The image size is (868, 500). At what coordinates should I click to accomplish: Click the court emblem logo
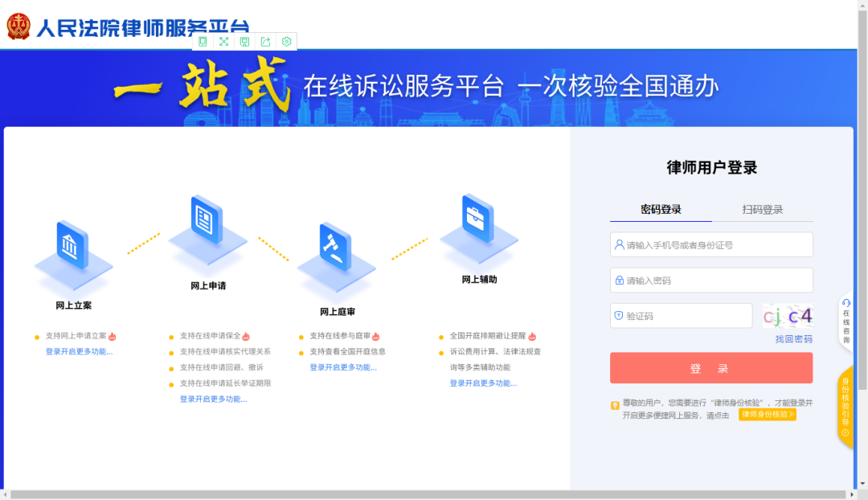pyautogui.click(x=18, y=26)
